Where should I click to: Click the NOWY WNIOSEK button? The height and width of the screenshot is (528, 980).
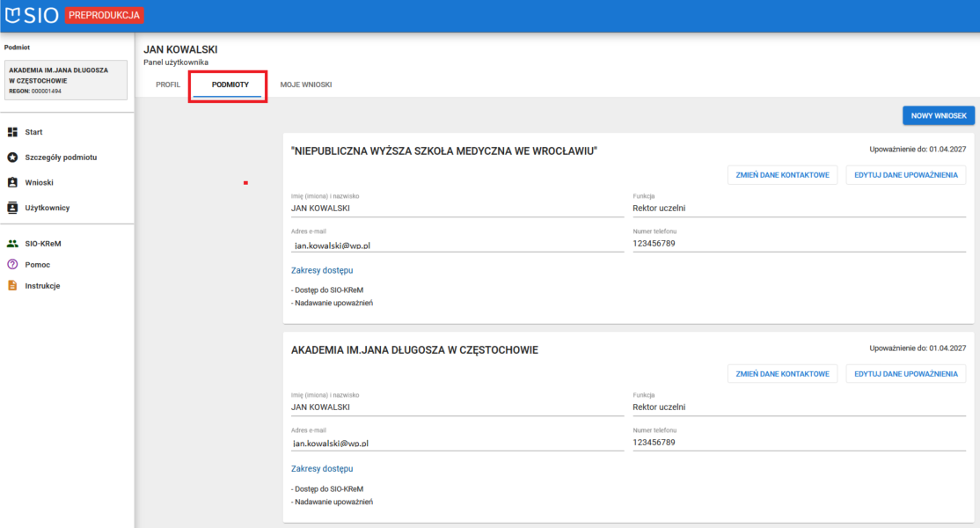tap(939, 115)
